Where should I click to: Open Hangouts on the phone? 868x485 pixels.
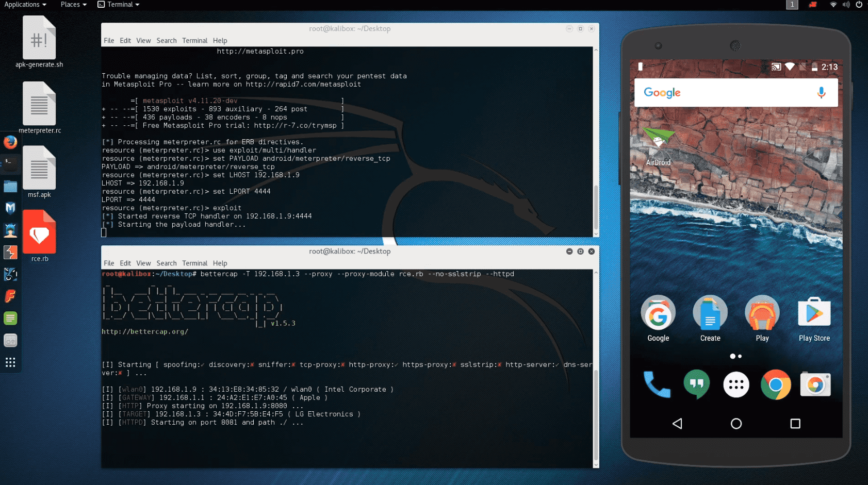click(697, 384)
